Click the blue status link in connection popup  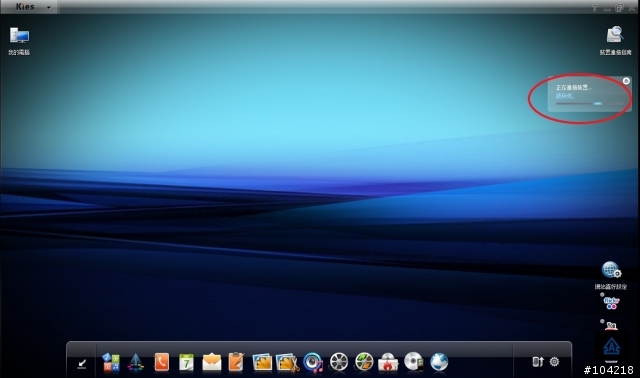(x=565, y=96)
